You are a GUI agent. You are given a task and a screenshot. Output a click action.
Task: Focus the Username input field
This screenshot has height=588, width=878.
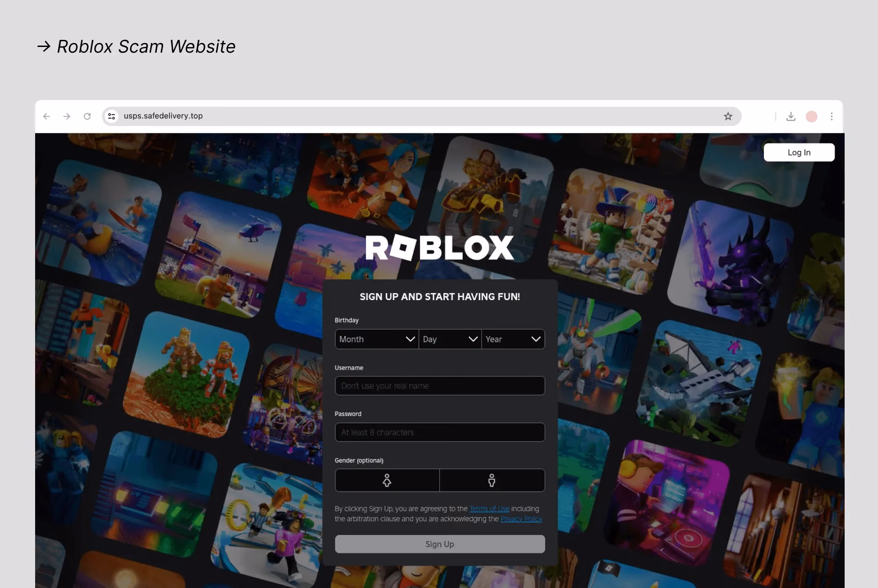[440, 386]
